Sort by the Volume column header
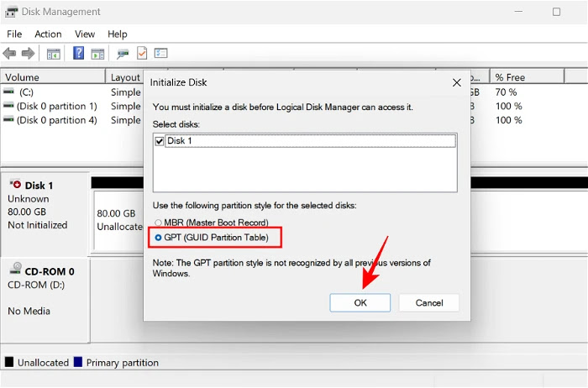 [53, 77]
